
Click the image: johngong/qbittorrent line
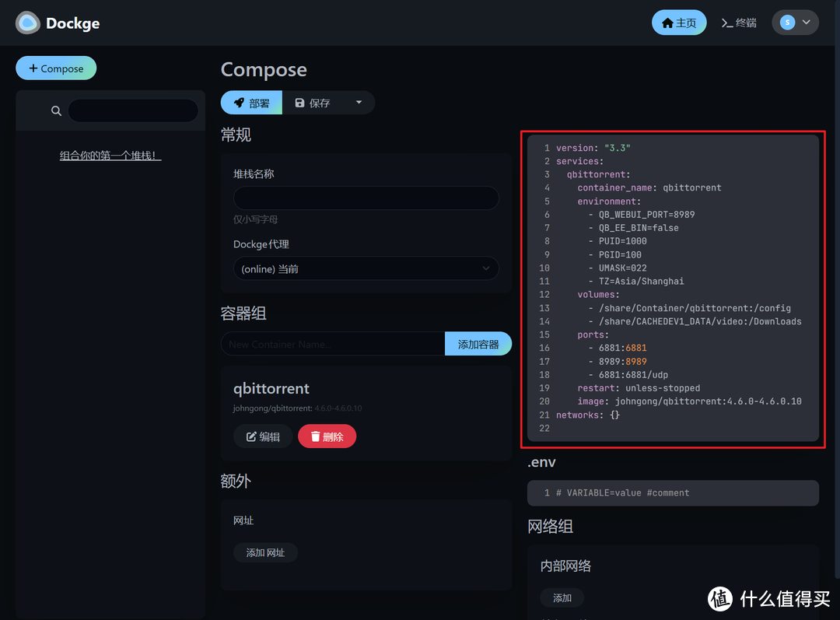point(689,401)
